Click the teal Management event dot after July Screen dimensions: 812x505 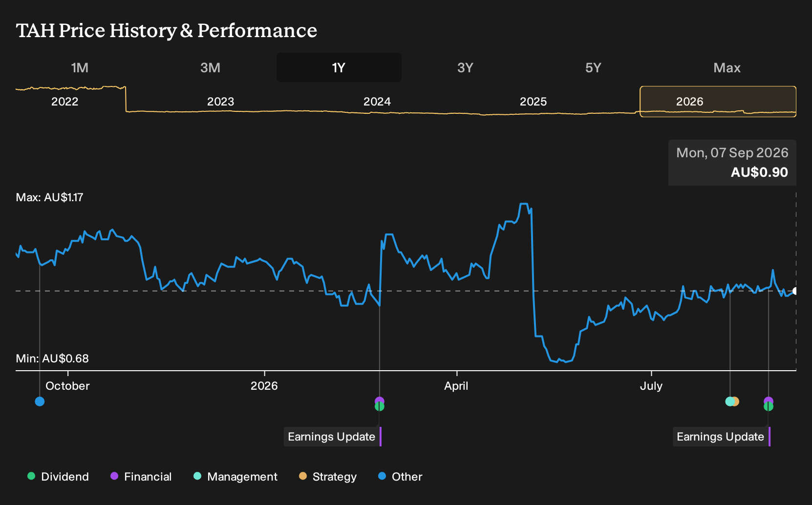click(729, 401)
